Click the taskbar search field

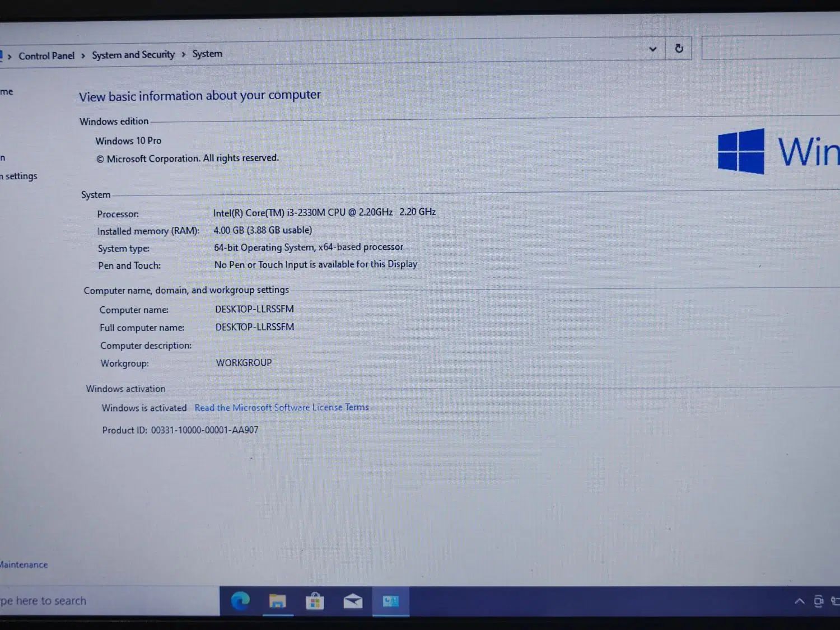click(109, 601)
